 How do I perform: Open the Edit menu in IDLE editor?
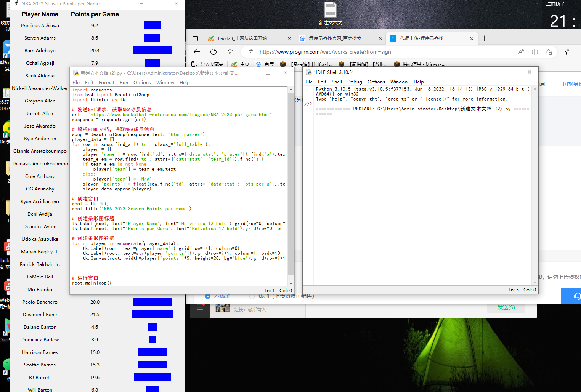pos(89,83)
